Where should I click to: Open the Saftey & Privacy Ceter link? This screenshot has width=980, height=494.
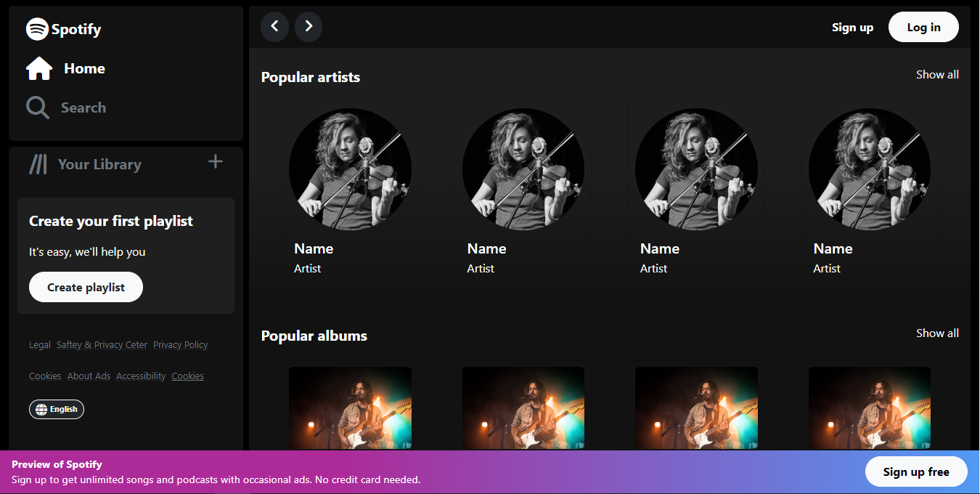pyautogui.click(x=102, y=345)
